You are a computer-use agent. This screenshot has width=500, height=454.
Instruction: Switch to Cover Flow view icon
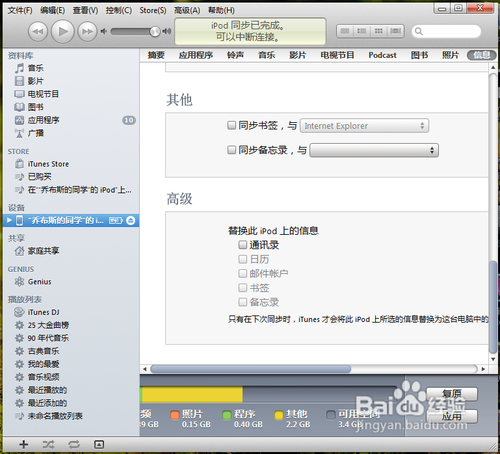pyautogui.click(x=396, y=31)
